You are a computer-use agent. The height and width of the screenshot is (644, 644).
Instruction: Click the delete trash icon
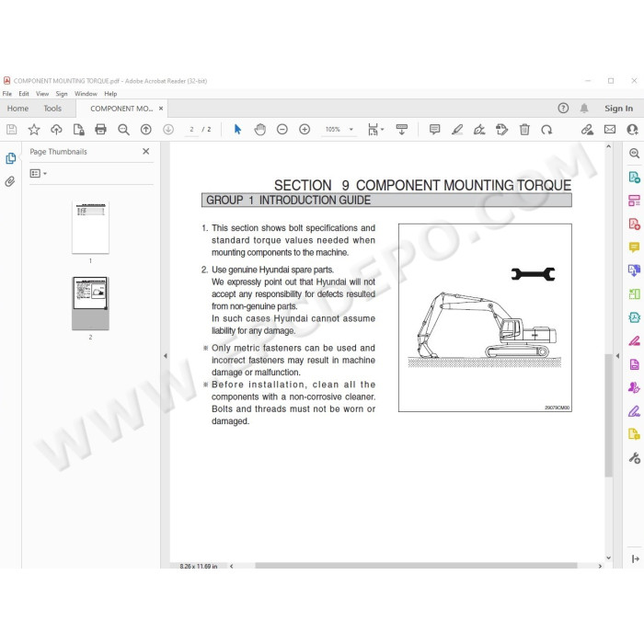coord(524,130)
